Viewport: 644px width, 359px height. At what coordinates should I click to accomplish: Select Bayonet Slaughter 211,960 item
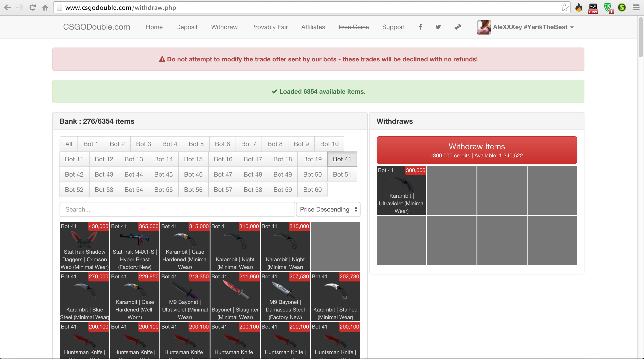[x=235, y=297]
